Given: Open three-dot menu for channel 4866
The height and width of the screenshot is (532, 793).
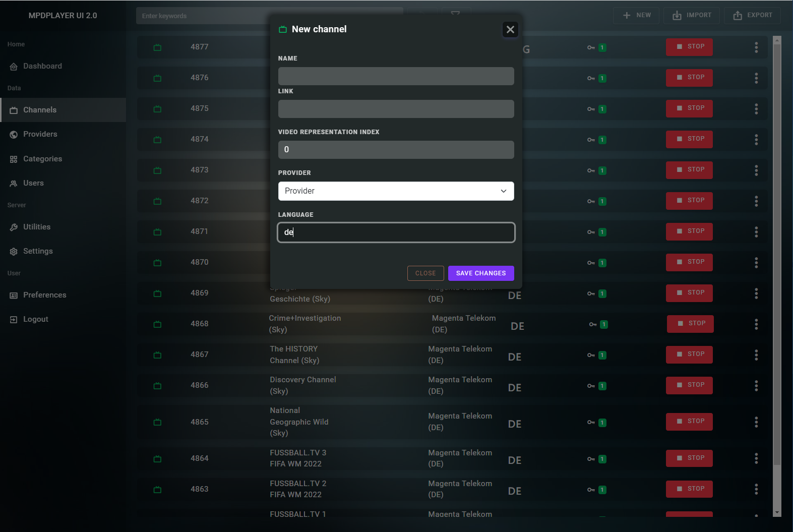Looking at the screenshot, I should (756, 386).
